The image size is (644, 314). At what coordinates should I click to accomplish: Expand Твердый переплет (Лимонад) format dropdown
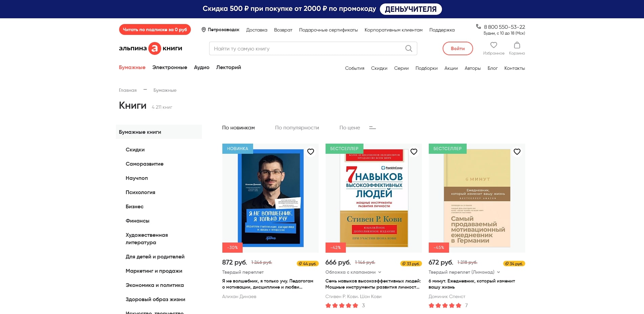(498, 272)
